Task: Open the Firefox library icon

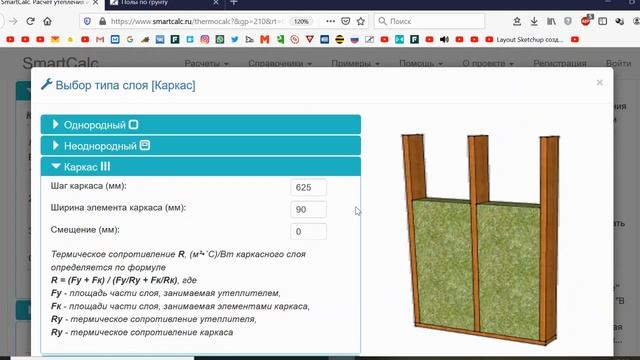Action: click(551, 21)
